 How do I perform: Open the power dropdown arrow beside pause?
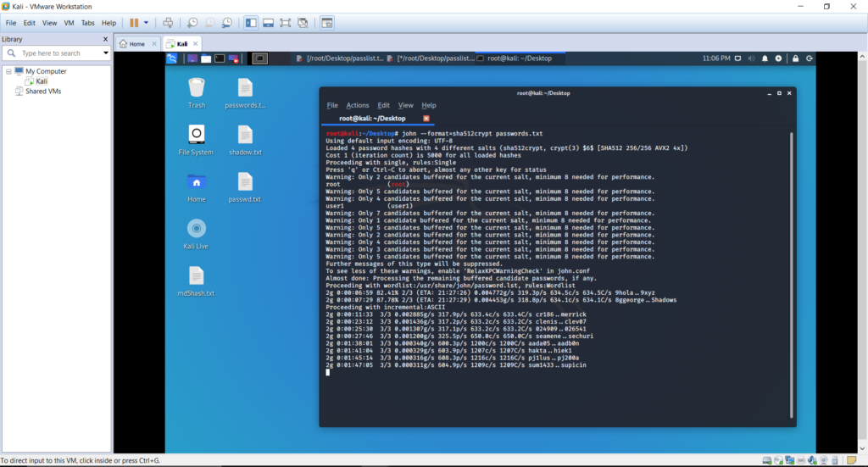point(146,23)
